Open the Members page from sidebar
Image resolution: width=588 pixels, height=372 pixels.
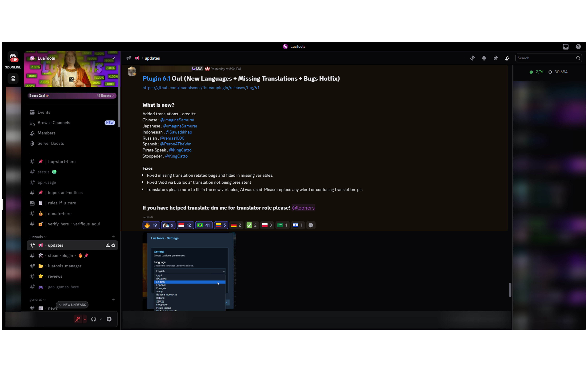(46, 133)
